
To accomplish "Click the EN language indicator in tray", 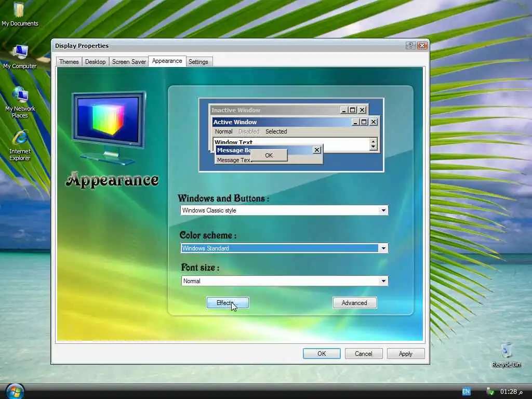I will [x=466, y=392].
